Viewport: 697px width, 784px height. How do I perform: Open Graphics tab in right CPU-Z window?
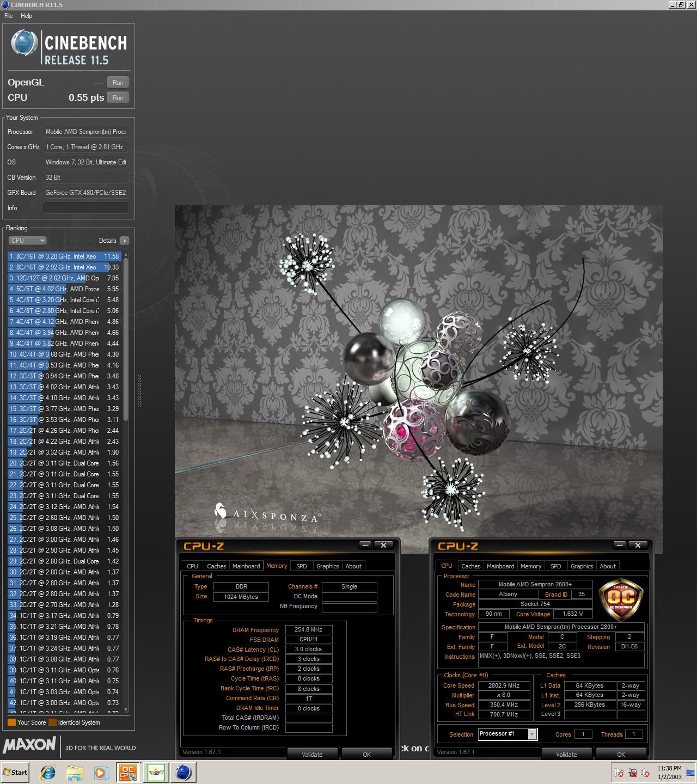[x=582, y=566]
